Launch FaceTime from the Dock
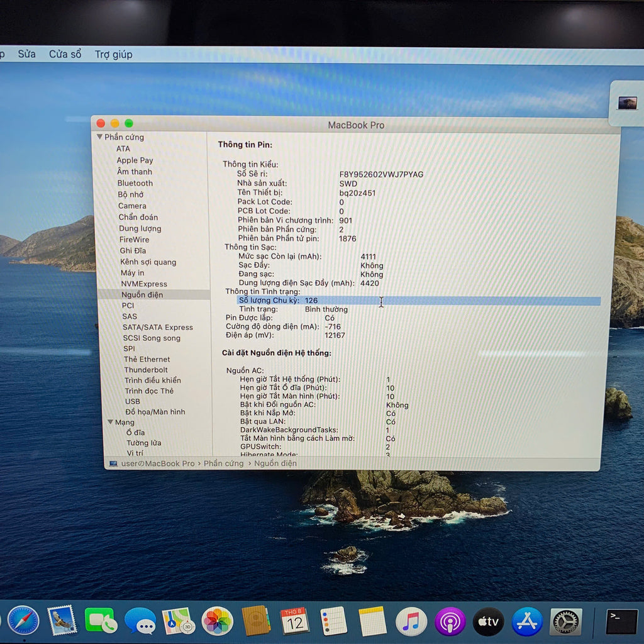Screen dimensions: 644x644 coord(101,621)
